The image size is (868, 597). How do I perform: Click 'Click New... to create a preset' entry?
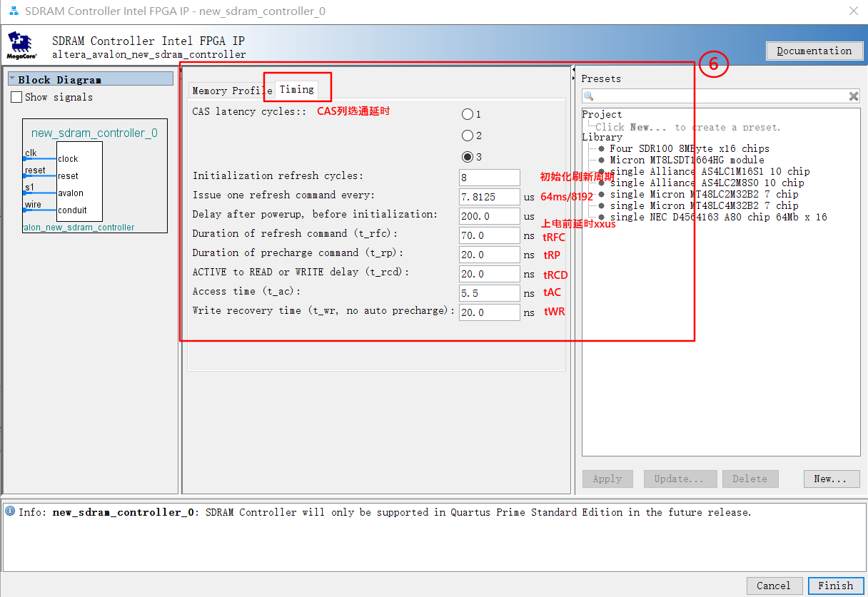tap(688, 127)
